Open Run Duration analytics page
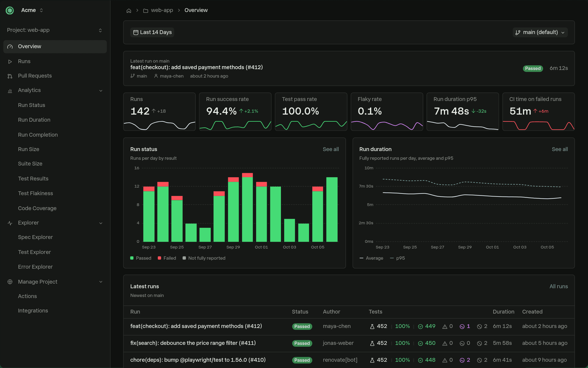The image size is (588, 368). 34,120
